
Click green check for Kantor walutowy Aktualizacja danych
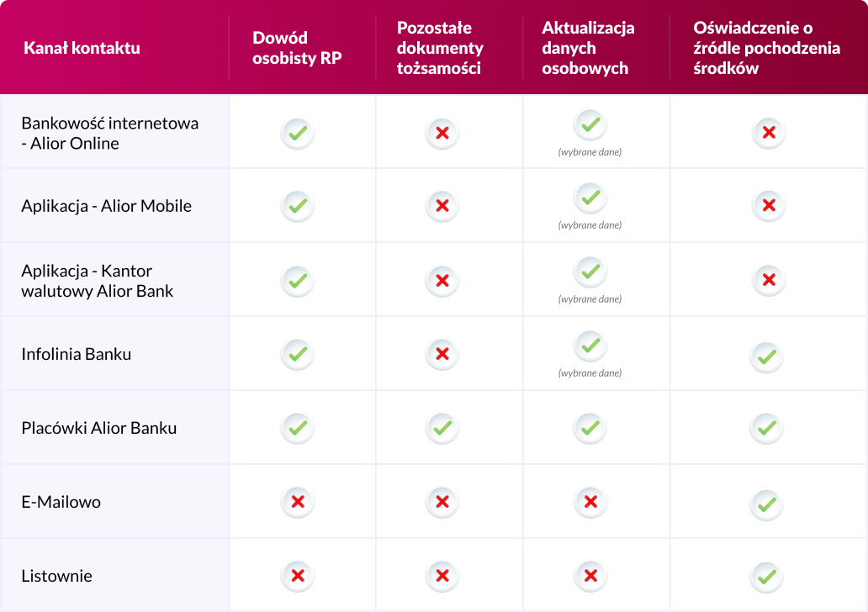[x=590, y=272]
